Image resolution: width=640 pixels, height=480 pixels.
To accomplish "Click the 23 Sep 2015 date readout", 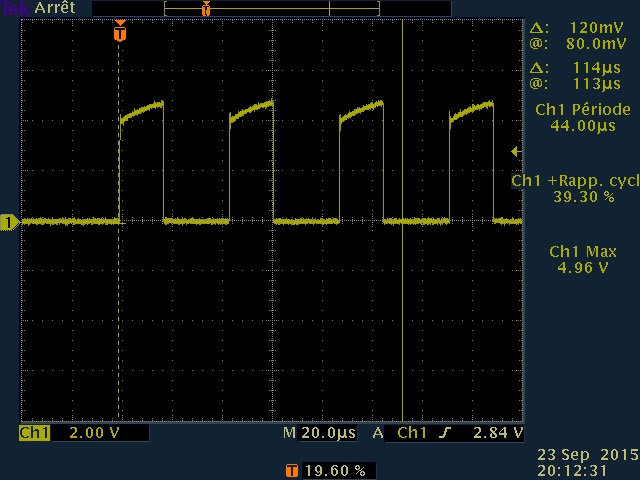I will tap(588, 455).
